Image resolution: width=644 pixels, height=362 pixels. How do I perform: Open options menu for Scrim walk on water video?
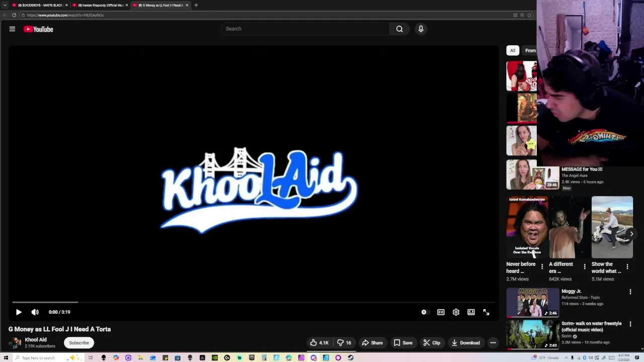pos(630,324)
